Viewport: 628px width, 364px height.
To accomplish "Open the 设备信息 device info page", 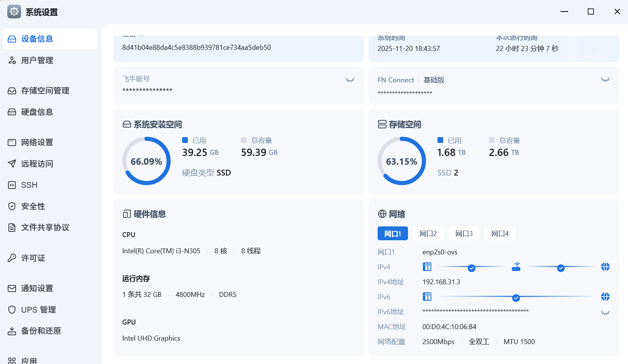I will tap(50, 39).
